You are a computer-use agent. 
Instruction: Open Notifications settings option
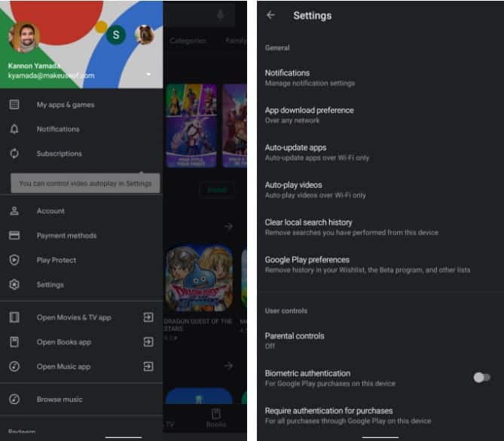point(380,78)
